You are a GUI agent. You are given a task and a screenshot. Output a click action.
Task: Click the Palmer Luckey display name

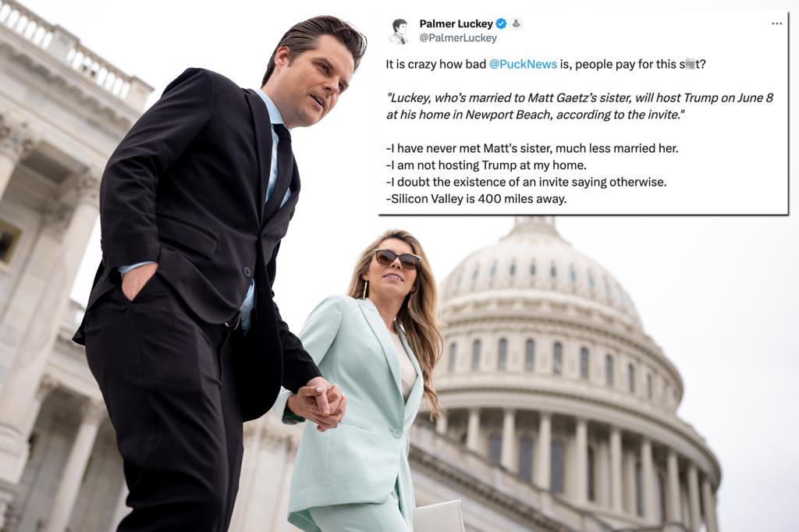pyautogui.click(x=456, y=23)
